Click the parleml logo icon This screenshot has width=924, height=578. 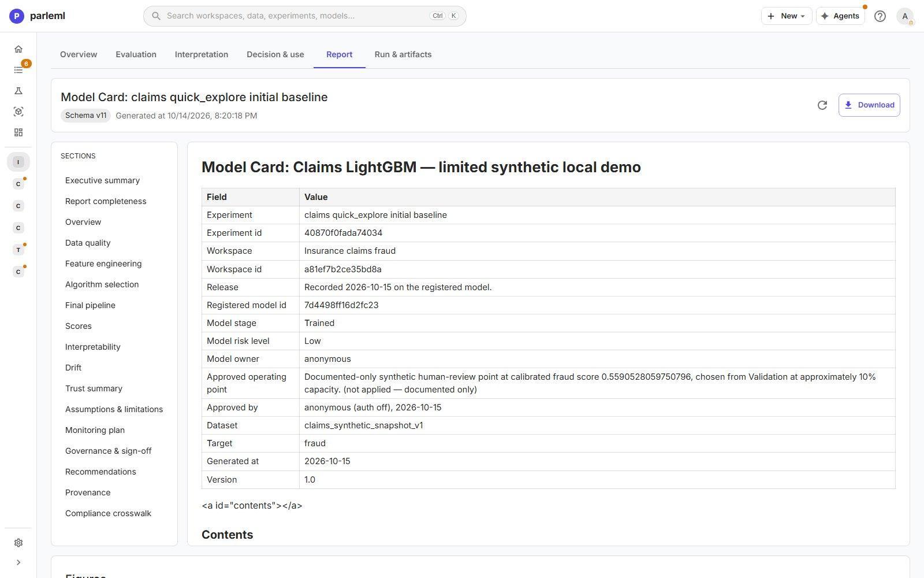[17, 16]
